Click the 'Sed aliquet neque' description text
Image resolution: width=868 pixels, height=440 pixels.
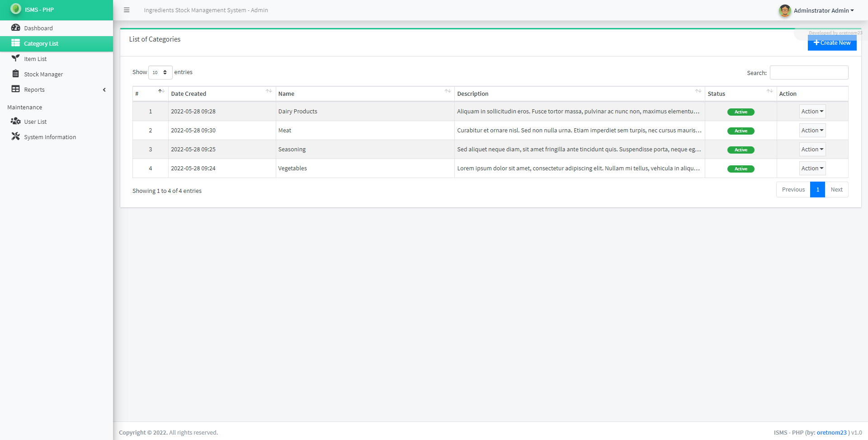579,150
